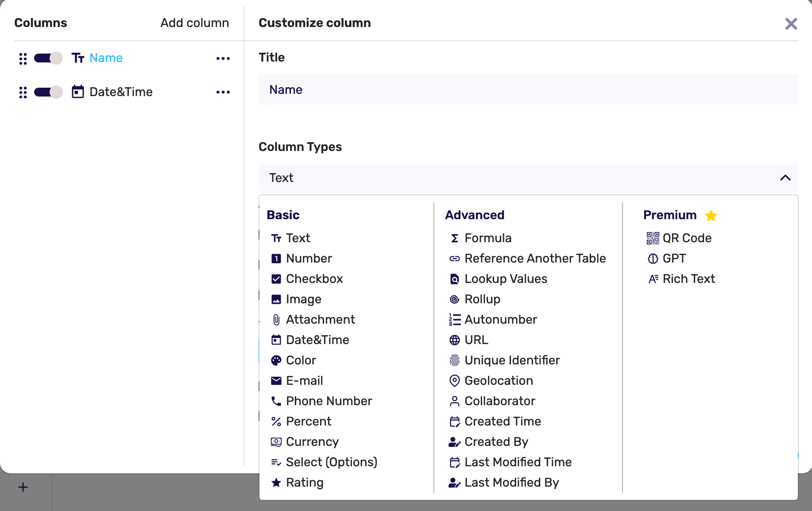
Task: Click the Rollup label
Action: tap(483, 299)
